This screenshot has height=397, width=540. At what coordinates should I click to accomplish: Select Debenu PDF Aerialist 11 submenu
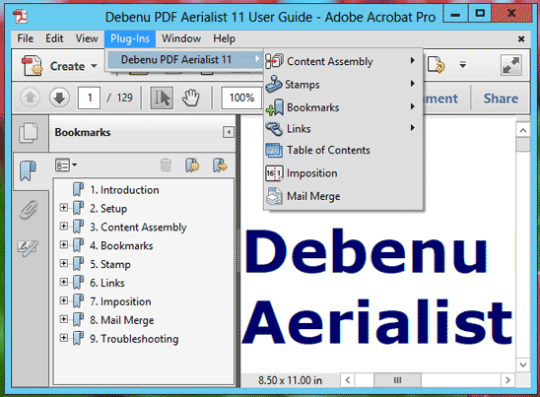185,60
